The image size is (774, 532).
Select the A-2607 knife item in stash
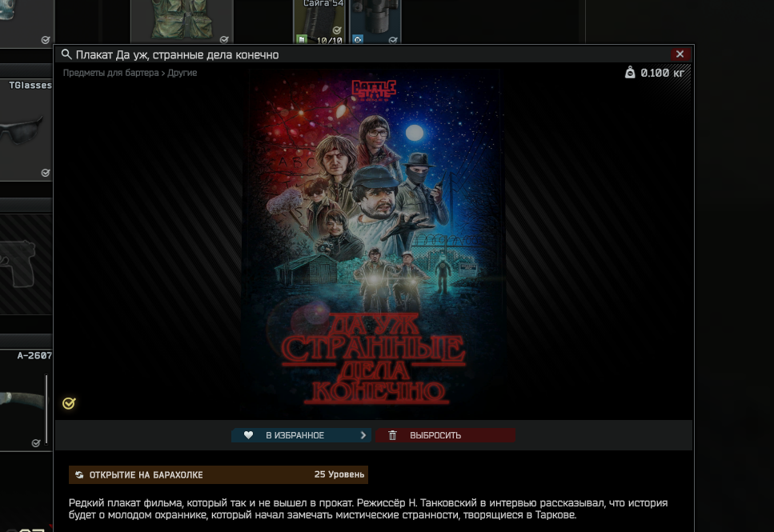[x=26, y=400]
